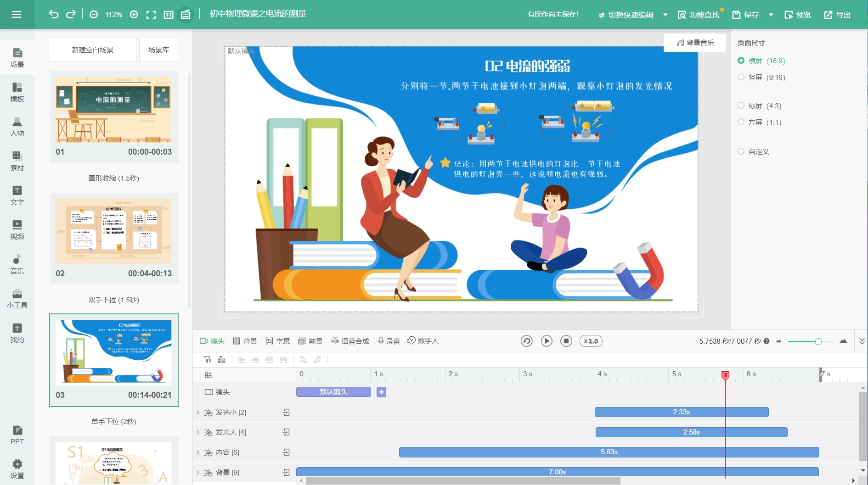
Task: Click 保存 to save project
Action: [745, 15]
